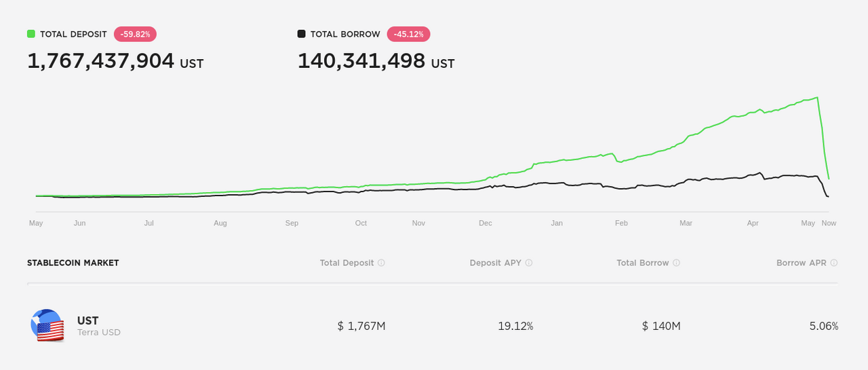Viewport: 868px width, 370px height.
Task: Click the info icon beside Total Borrow column
Action: pyautogui.click(x=677, y=263)
